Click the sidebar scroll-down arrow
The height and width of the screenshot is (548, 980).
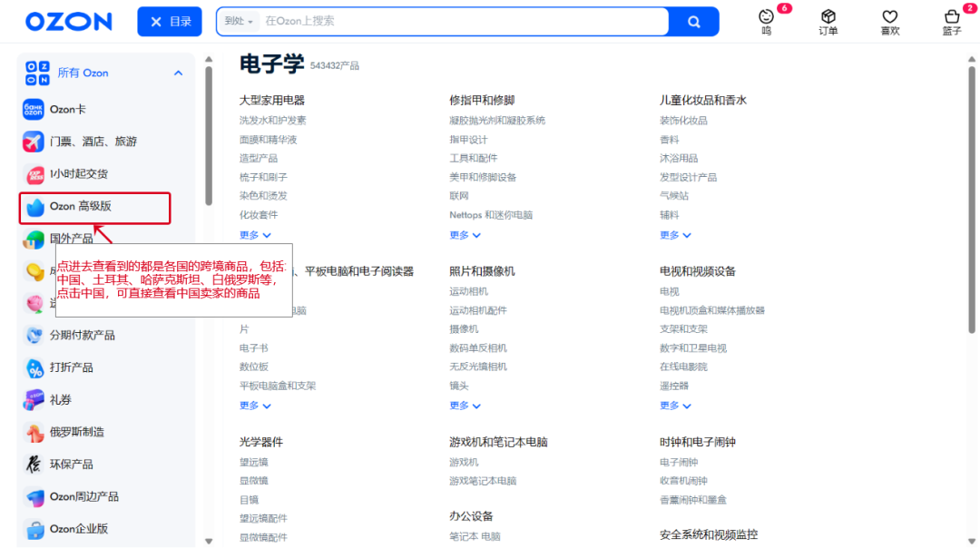pyautogui.click(x=209, y=542)
